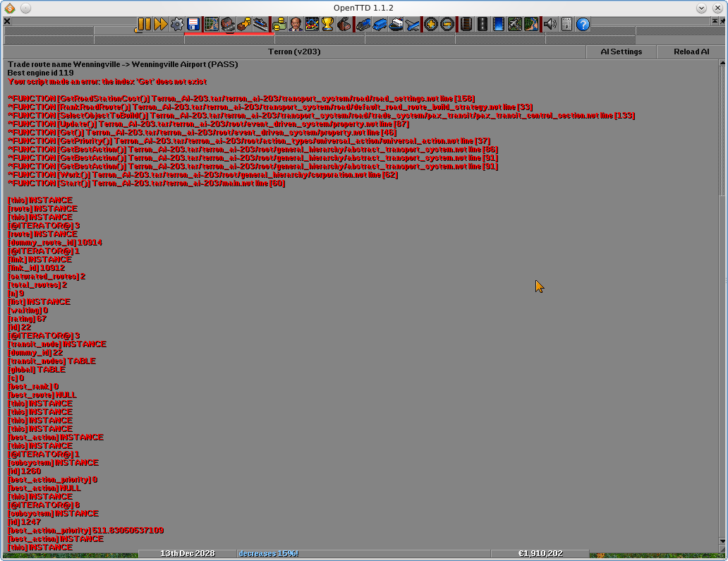
Task: Open railway construction toolbar
Action: [x=466, y=24]
